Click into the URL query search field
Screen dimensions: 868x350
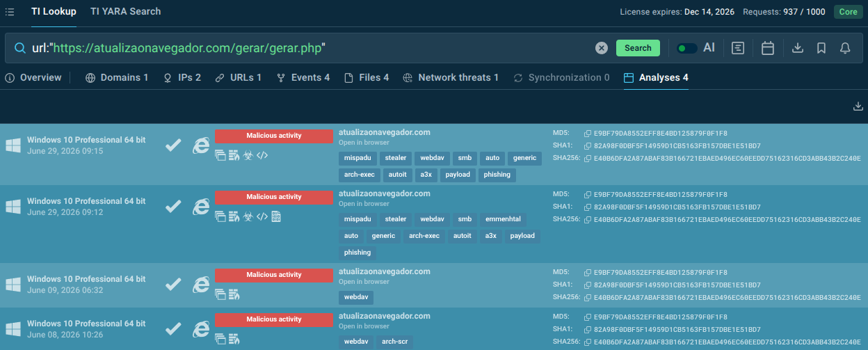coord(313,48)
